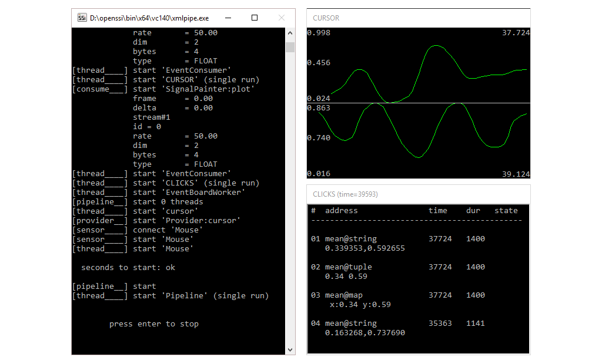Click the 'address' column header
602x364 pixels.
pyautogui.click(x=341, y=211)
